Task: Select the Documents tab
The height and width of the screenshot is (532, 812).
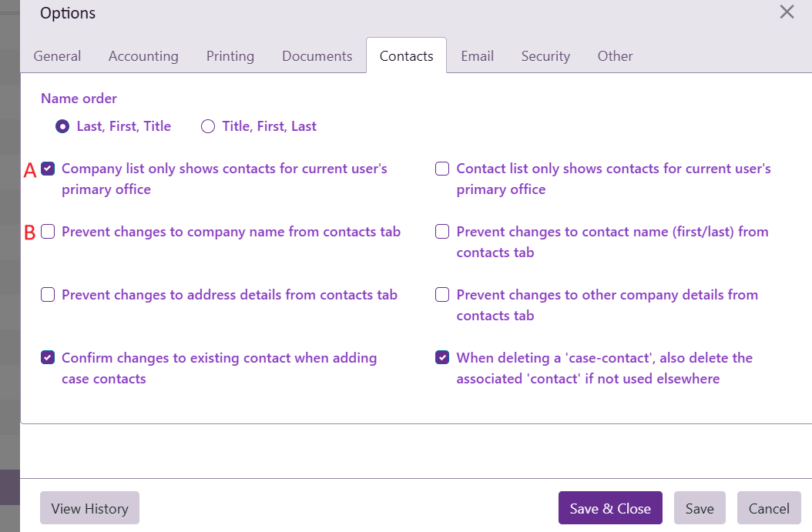Action: point(317,56)
